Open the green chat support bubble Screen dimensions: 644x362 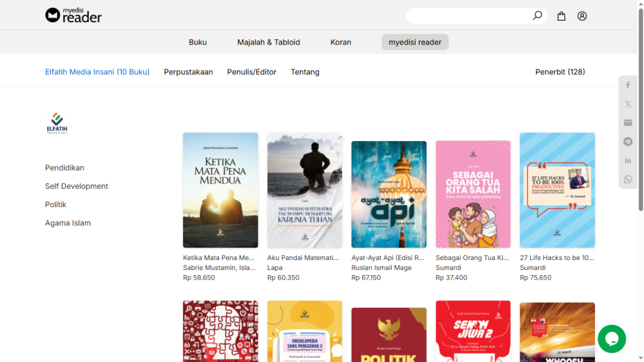pos(611,339)
